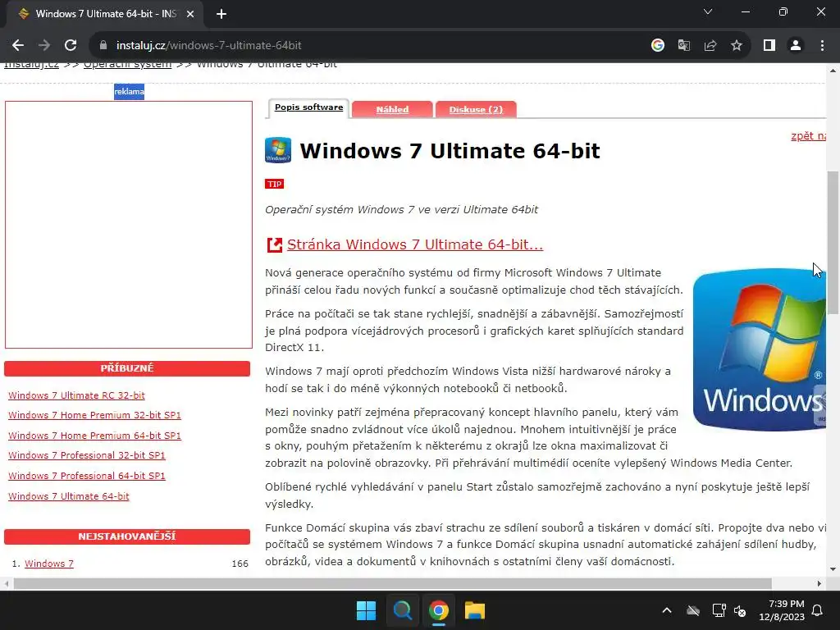Click the address bar URL
This screenshot has width=840, height=630.
click(x=209, y=46)
